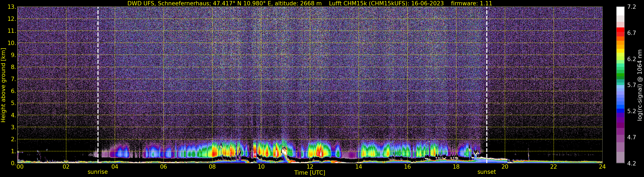Click the height axis tick '2.'
Image resolution: width=644 pixels, height=177 pixels.
13,139
